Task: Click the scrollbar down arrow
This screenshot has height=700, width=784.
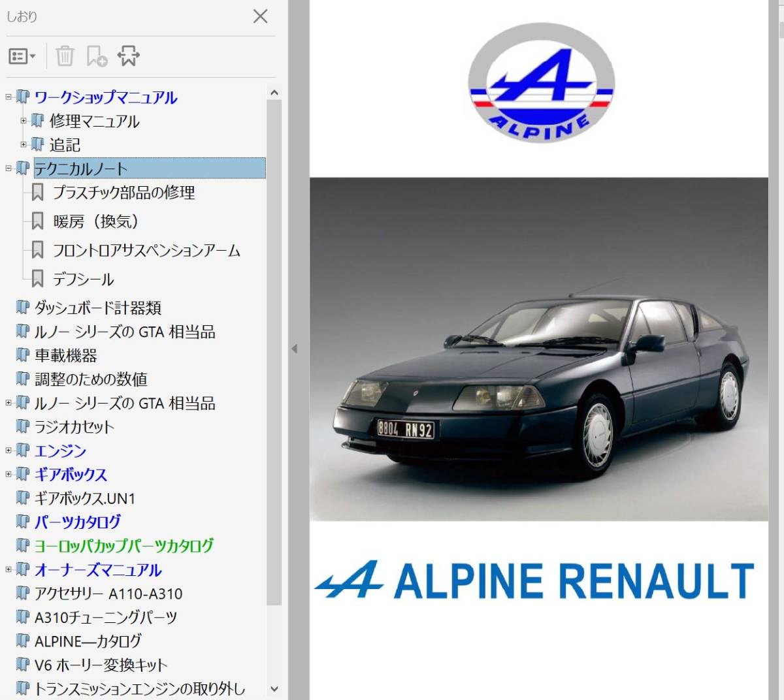Action: pyautogui.click(x=275, y=690)
